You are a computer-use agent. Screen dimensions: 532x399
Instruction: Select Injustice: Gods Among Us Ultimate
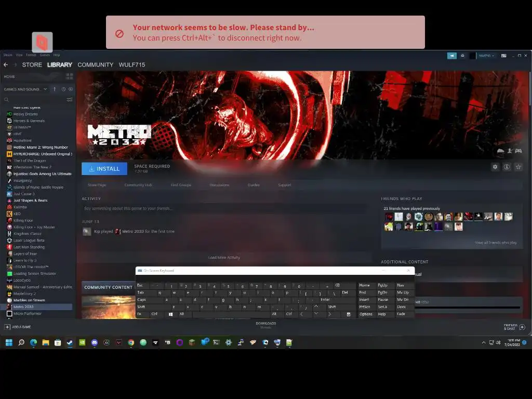pos(39,174)
